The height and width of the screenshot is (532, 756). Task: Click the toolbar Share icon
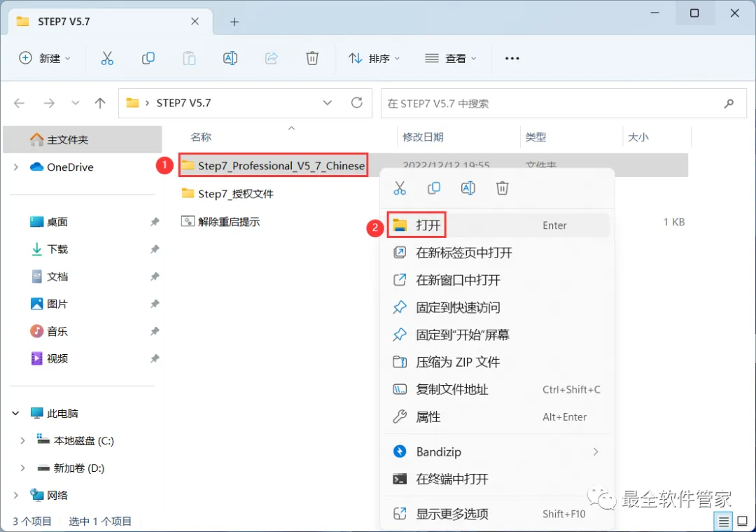[x=272, y=58]
